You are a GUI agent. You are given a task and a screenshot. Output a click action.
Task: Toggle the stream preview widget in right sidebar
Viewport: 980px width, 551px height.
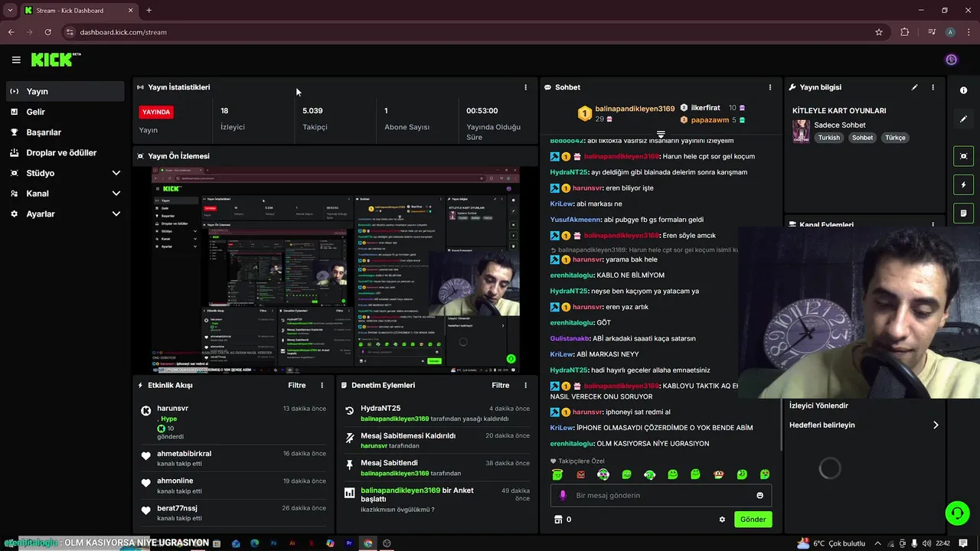coord(963,156)
